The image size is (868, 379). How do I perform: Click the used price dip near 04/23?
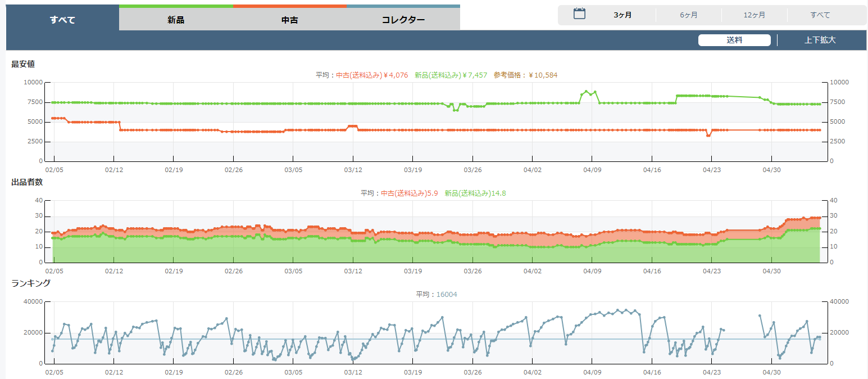[x=708, y=136]
